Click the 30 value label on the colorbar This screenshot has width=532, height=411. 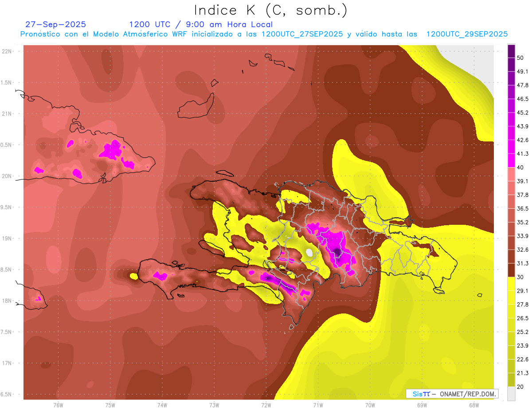pyautogui.click(x=520, y=277)
